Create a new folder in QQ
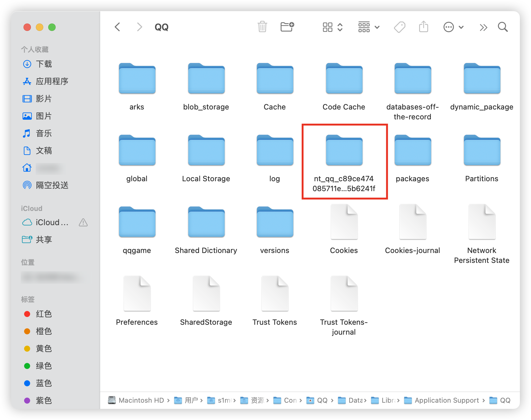The height and width of the screenshot is (420, 531). pos(287,27)
